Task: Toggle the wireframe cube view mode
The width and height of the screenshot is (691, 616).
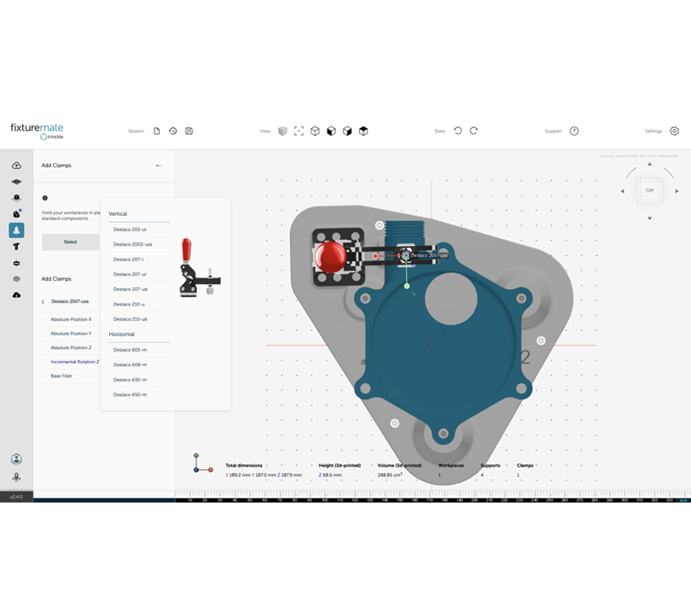Action: pyautogui.click(x=316, y=131)
